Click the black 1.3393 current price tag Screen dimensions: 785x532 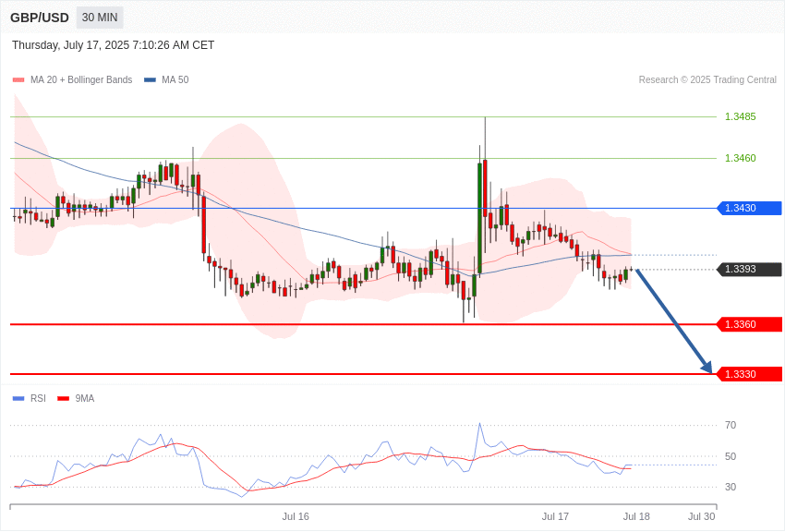click(x=749, y=270)
